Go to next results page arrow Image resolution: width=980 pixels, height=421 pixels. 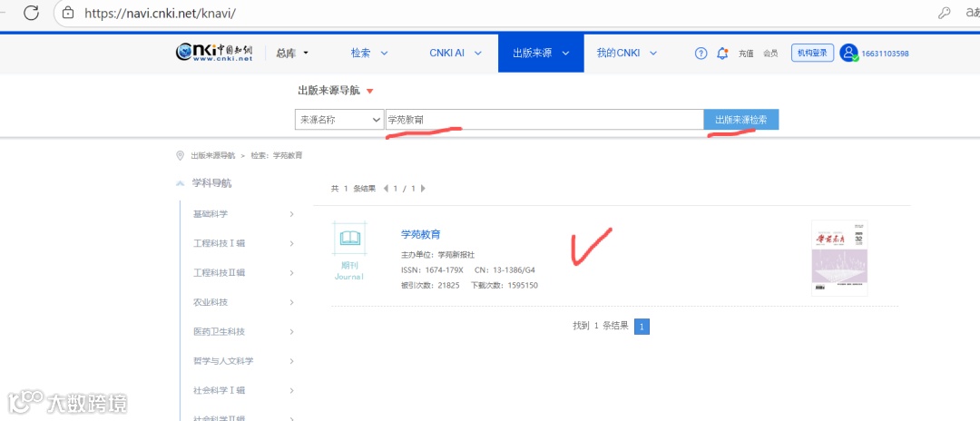(423, 188)
